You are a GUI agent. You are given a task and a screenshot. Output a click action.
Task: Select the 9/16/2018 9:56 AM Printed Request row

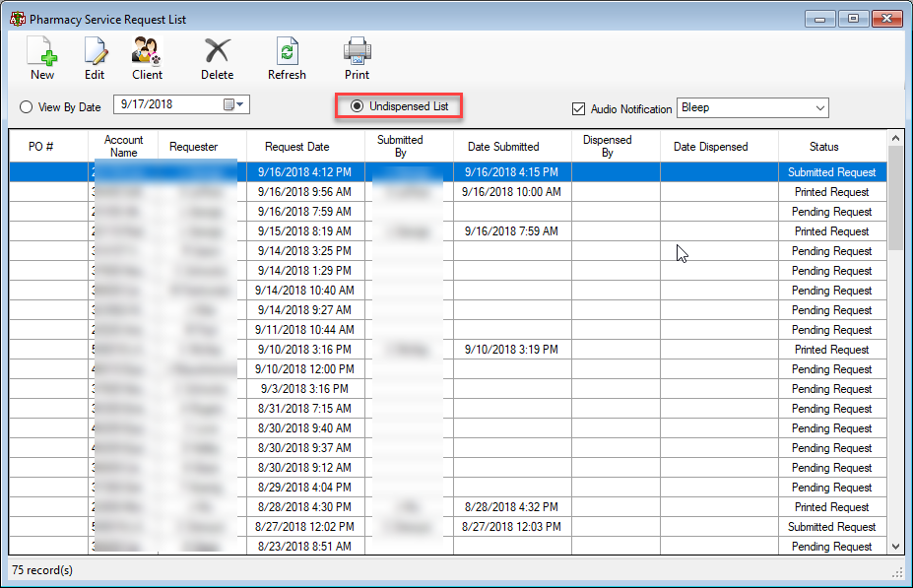[448, 192]
